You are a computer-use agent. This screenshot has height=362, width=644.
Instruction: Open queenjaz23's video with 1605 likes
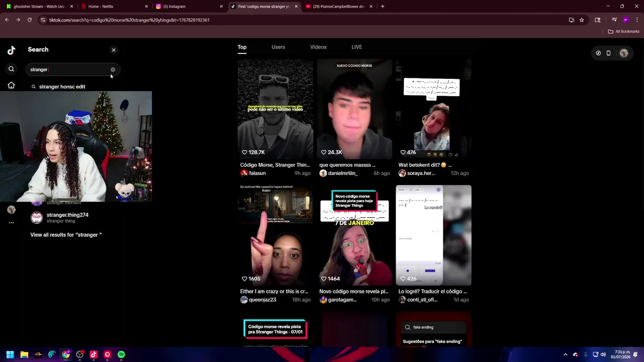pyautogui.click(x=275, y=235)
